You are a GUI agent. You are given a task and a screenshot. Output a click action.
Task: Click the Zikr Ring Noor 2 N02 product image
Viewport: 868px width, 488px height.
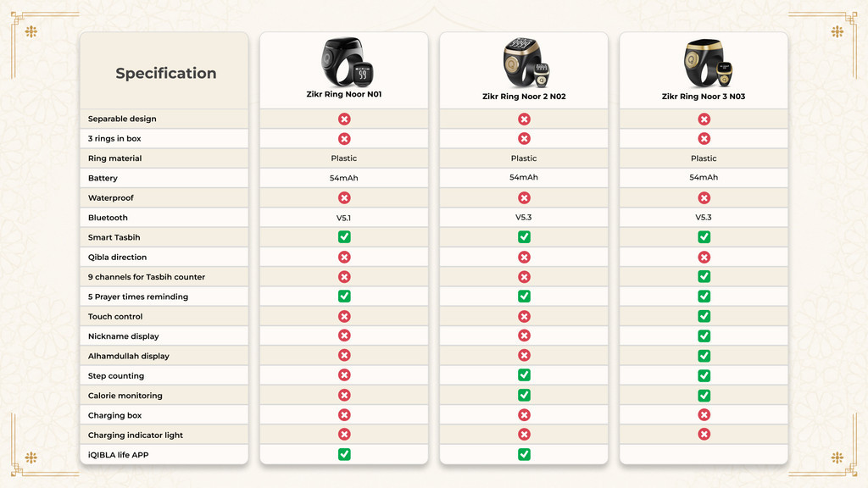(x=526, y=63)
